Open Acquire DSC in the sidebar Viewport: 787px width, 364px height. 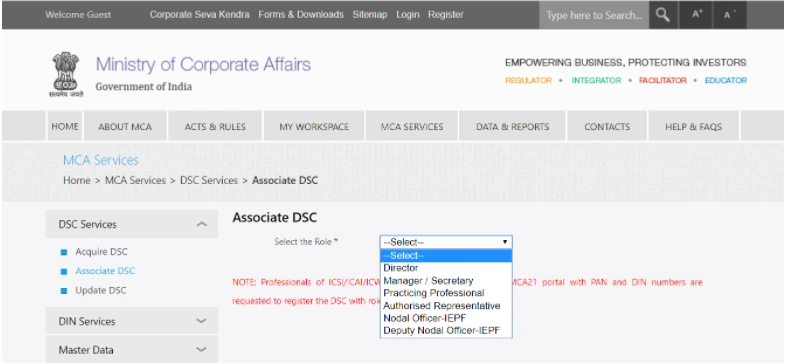(101, 252)
